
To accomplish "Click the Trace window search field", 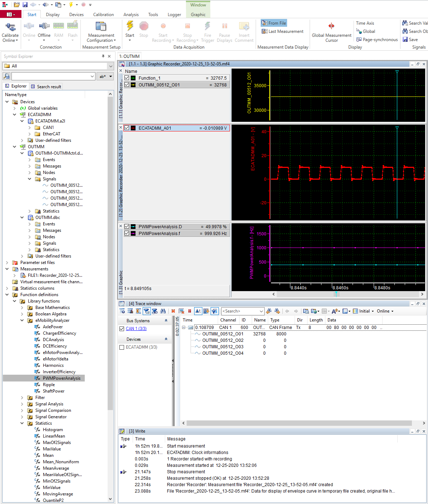I will pyautogui.click(x=240, y=311).
